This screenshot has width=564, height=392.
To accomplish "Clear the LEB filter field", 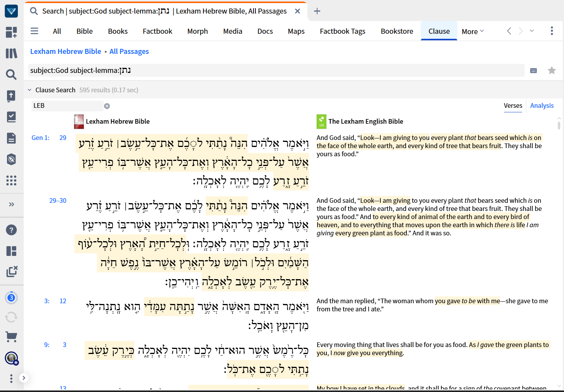I will click(x=107, y=106).
